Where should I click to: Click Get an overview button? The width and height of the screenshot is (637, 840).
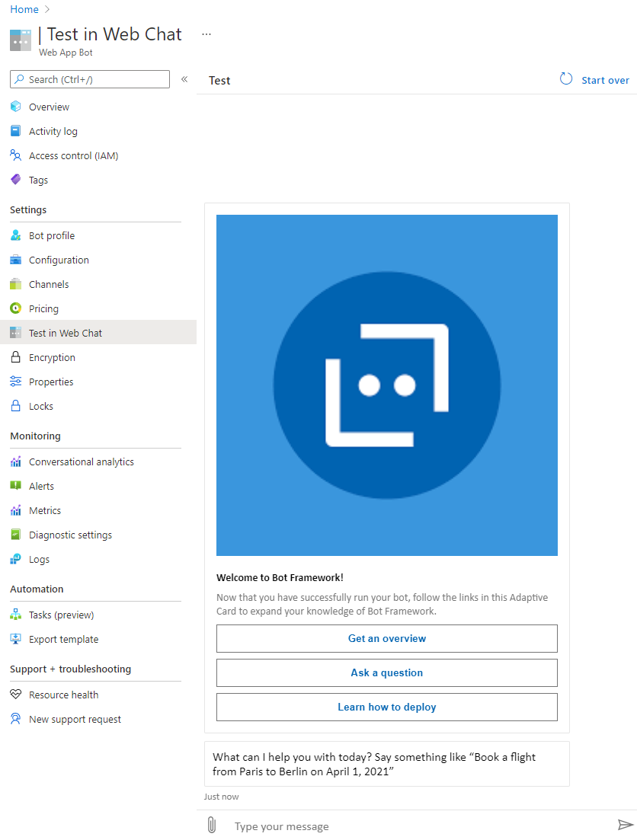point(387,639)
